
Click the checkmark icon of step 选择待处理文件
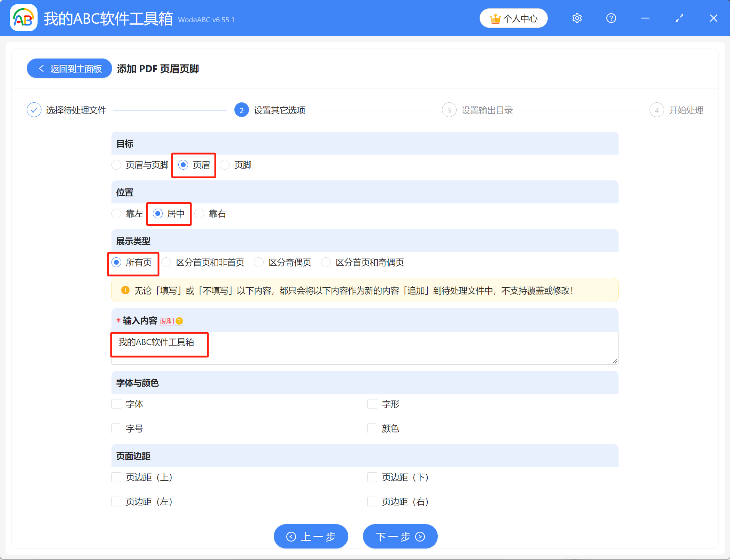(x=34, y=110)
